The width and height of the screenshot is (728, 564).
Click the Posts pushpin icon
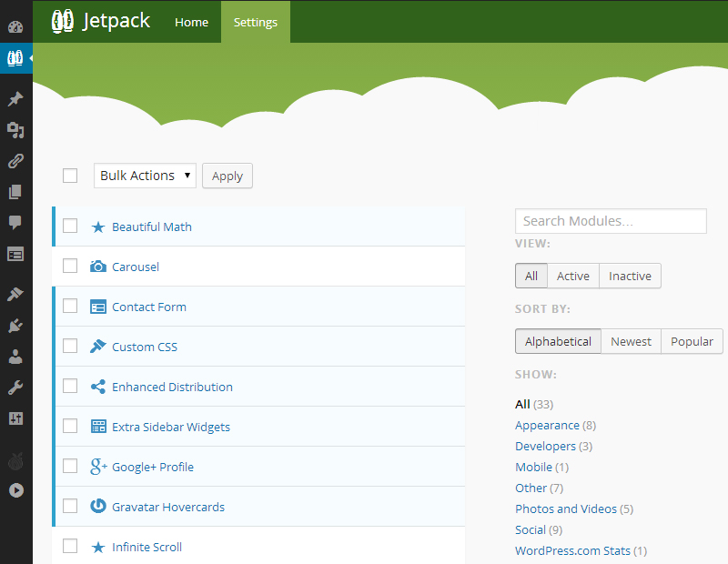(x=15, y=98)
